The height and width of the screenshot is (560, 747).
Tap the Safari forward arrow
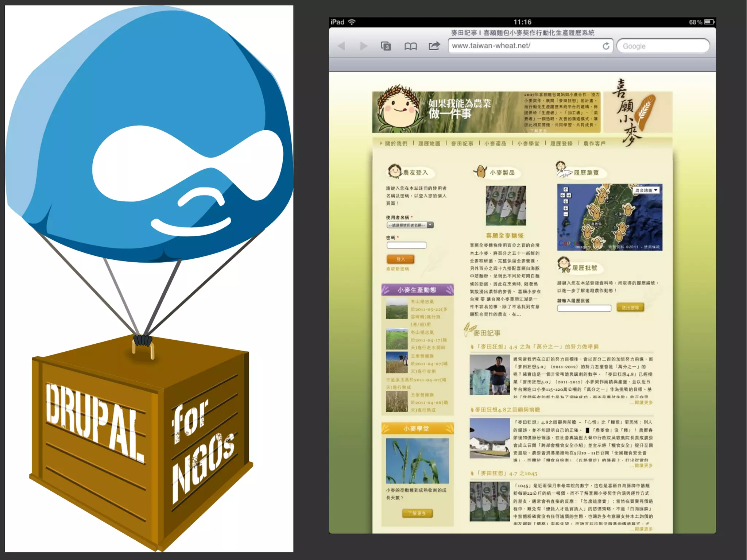pos(363,46)
